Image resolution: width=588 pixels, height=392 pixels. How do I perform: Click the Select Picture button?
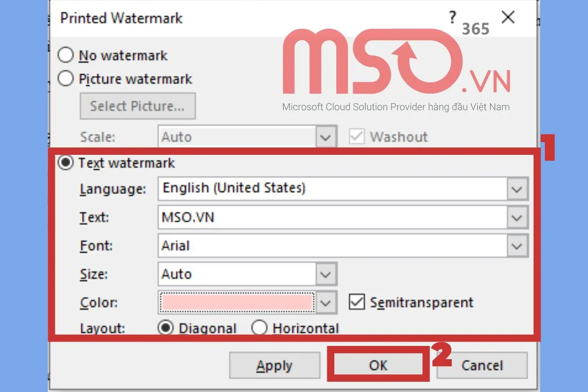pos(138,106)
